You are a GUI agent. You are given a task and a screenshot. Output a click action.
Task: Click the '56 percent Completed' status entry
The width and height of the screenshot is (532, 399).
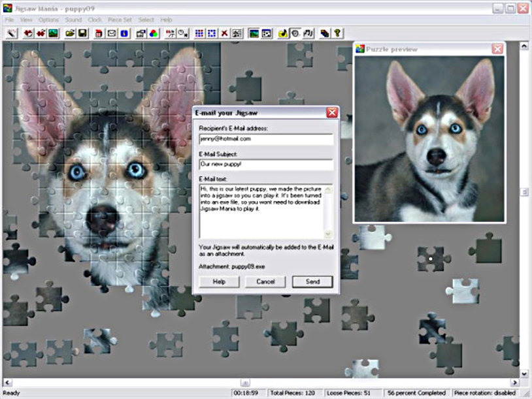[416, 393]
